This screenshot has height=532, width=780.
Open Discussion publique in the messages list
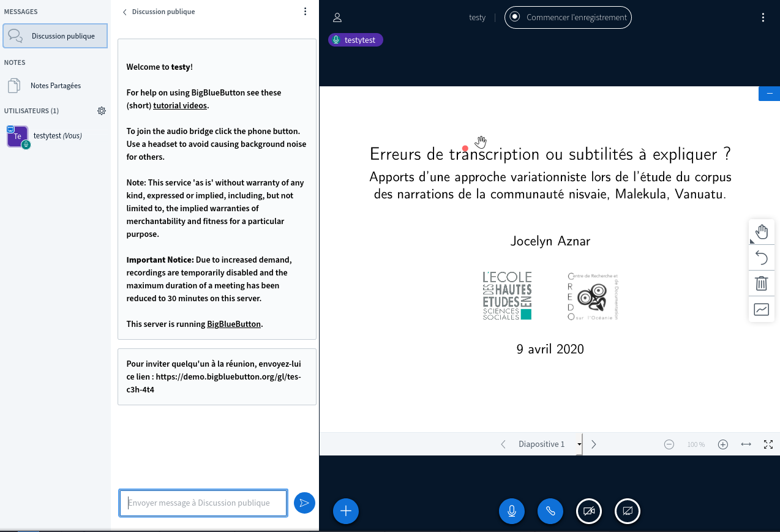[x=55, y=36]
